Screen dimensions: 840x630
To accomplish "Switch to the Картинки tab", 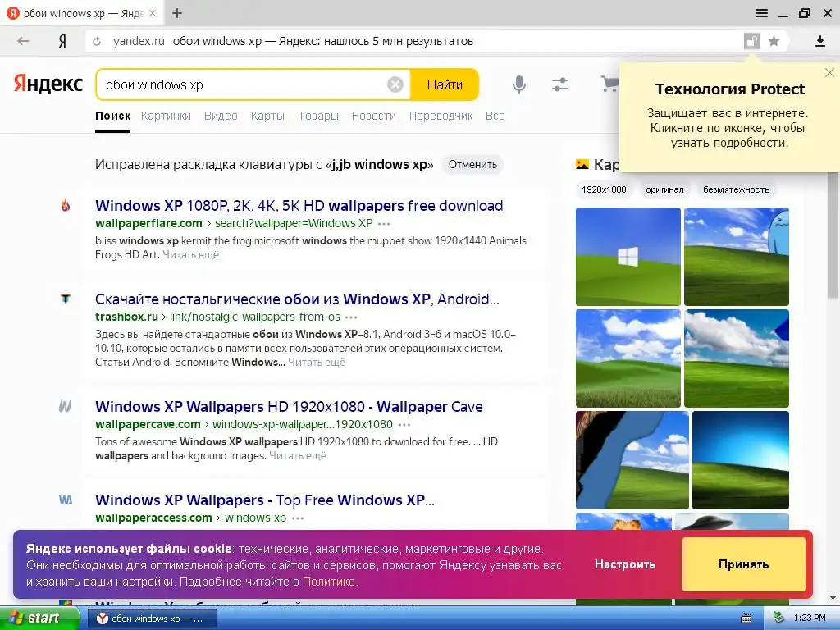I will pos(166,116).
